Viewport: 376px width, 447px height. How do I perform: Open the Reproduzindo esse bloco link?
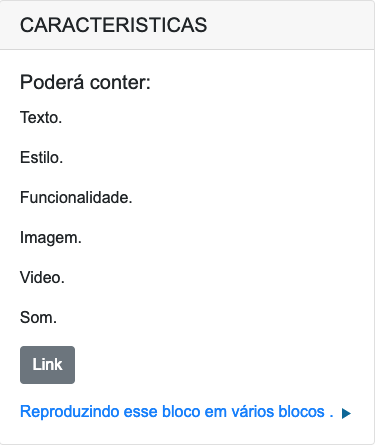(x=177, y=412)
